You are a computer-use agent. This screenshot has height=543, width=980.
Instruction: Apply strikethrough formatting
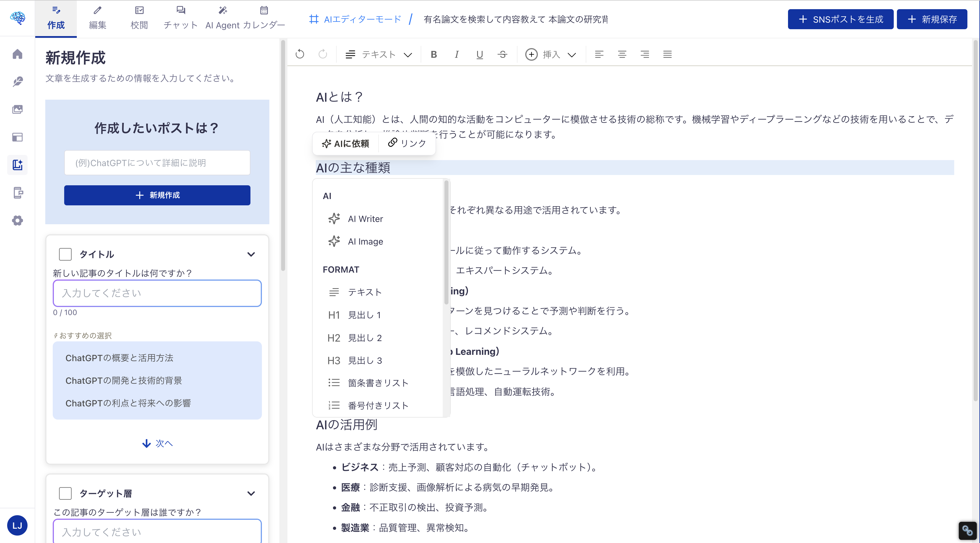[502, 54]
